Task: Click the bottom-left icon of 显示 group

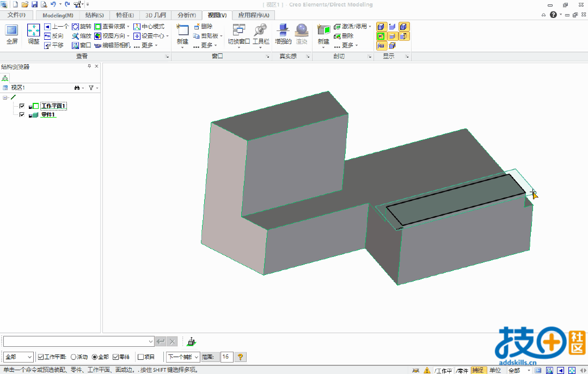Action: 381,46
